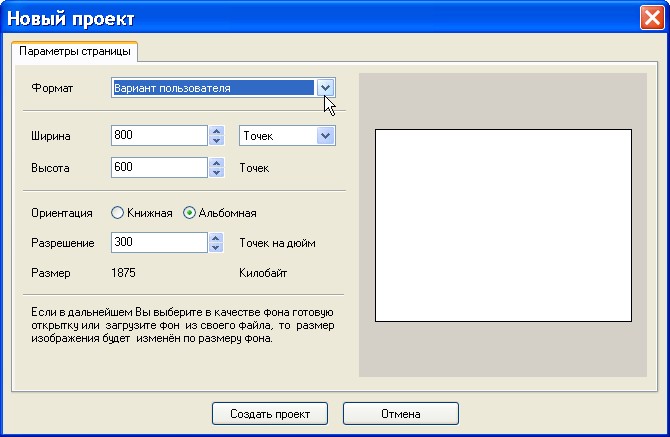Click into the Разрешение input field
Screen dimensions: 670x437
pyautogui.click(x=159, y=243)
